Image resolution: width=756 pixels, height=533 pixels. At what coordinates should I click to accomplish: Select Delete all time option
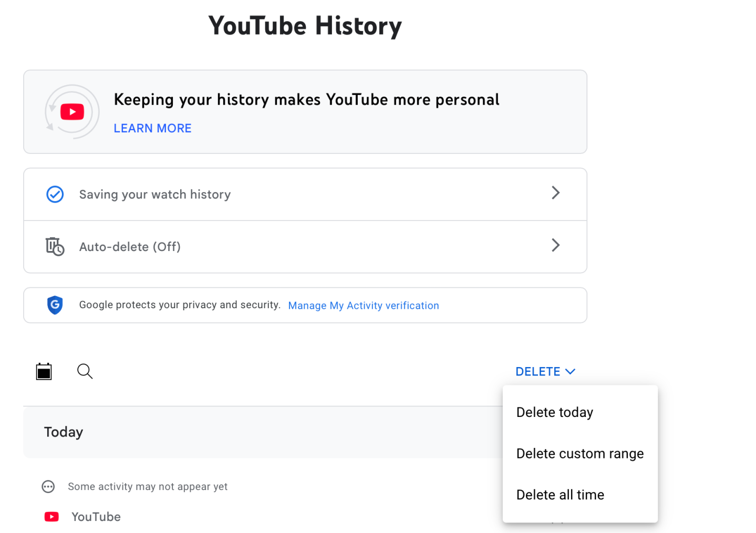(560, 495)
